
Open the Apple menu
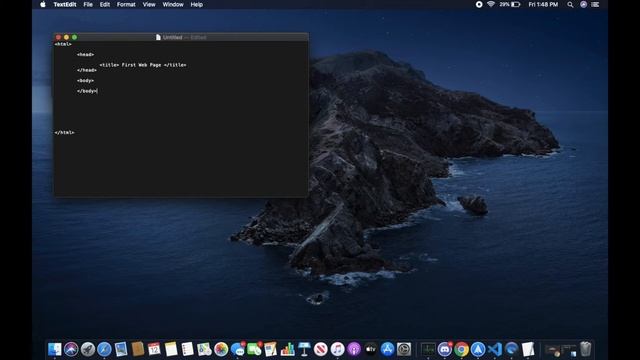[43, 4]
